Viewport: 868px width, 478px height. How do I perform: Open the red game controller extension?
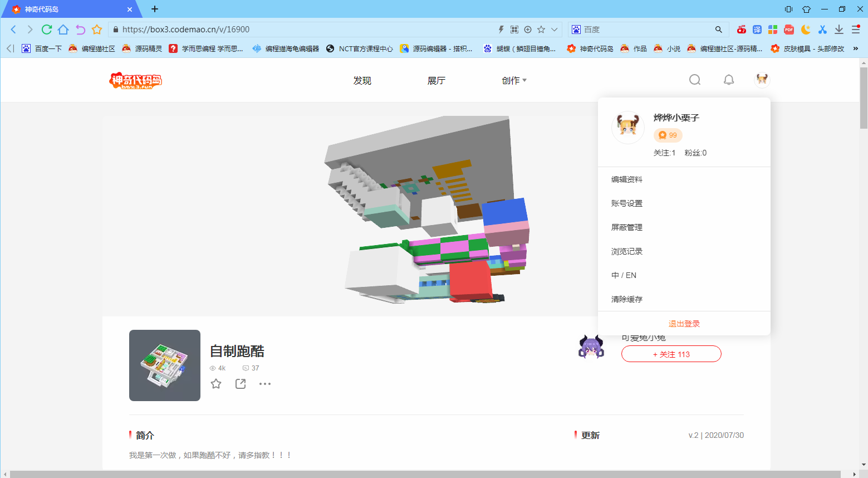click(x=742, y=30)
